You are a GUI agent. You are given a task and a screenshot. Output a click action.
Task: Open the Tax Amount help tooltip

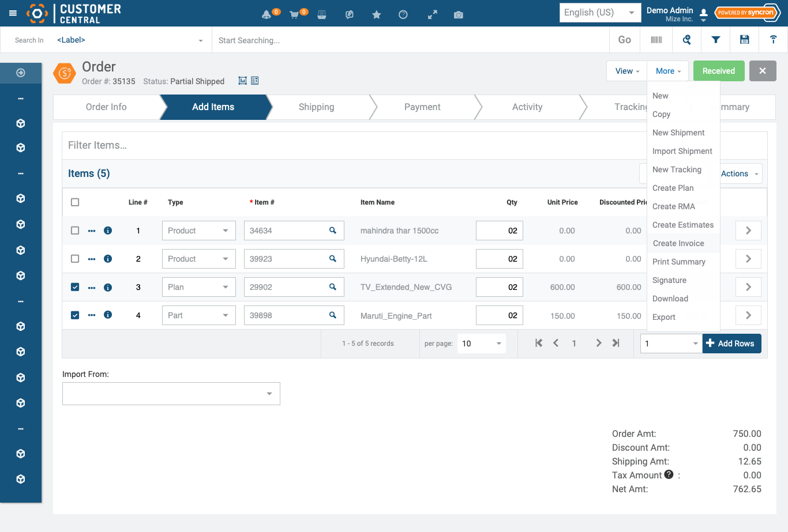pyautogui.click(x=669, y=474)
